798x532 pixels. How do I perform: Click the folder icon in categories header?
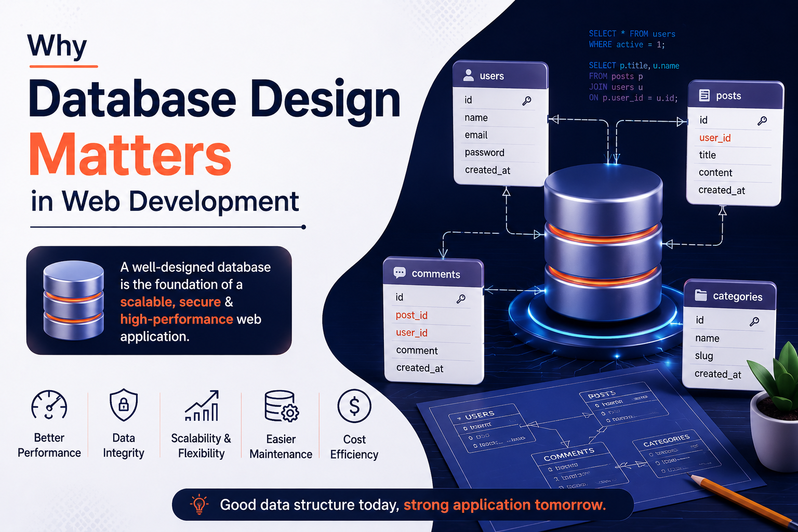(701, 295)
